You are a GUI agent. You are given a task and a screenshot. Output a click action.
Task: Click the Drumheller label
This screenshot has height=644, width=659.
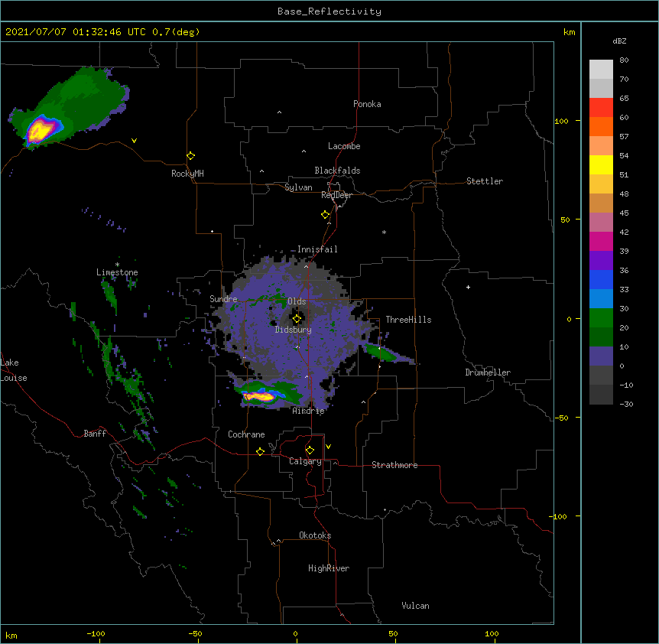pos(488,372)
